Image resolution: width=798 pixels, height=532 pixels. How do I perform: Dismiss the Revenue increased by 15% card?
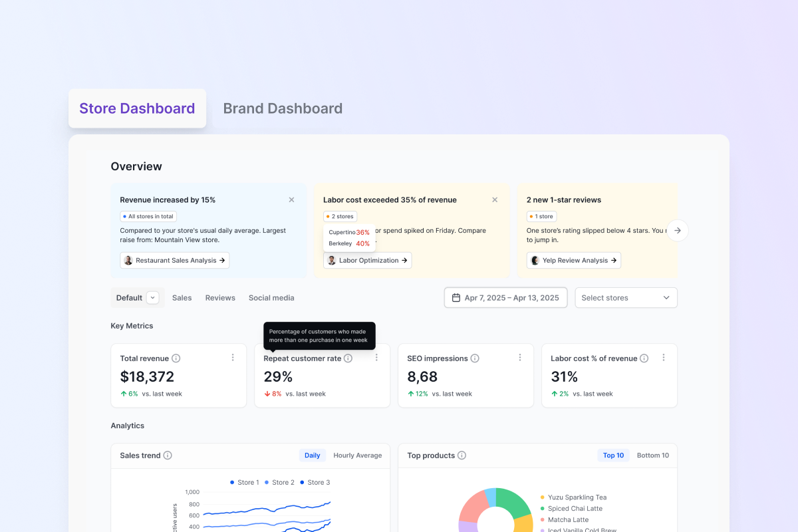point(291,199)
